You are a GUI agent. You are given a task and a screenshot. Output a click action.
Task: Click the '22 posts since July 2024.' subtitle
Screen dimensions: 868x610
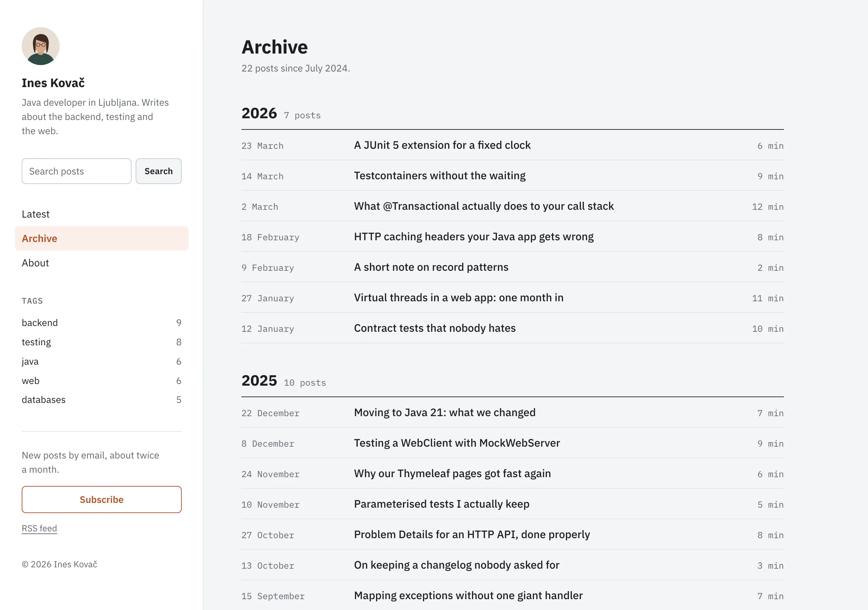(x=296, y=68)
